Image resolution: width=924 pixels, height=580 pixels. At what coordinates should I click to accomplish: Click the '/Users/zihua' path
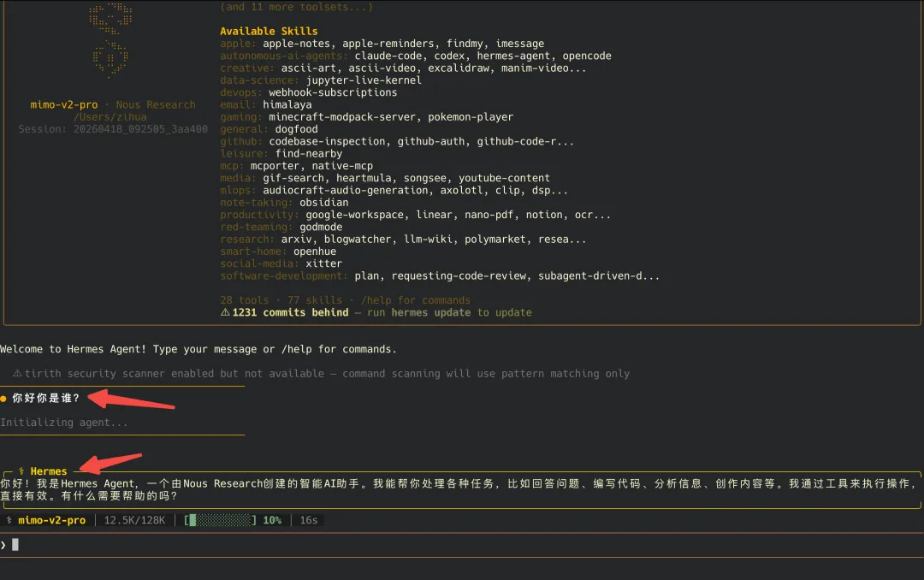coord(110,116)
